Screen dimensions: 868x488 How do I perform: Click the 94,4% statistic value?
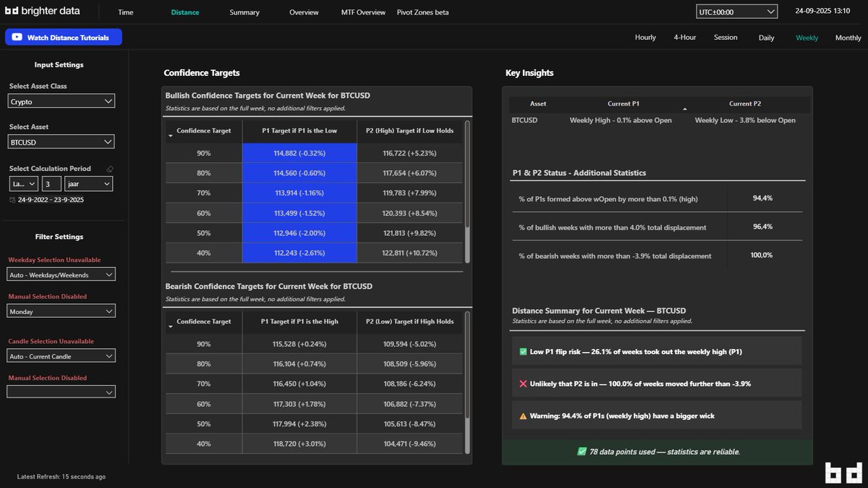pyautogui.click(x=762, y=198)
